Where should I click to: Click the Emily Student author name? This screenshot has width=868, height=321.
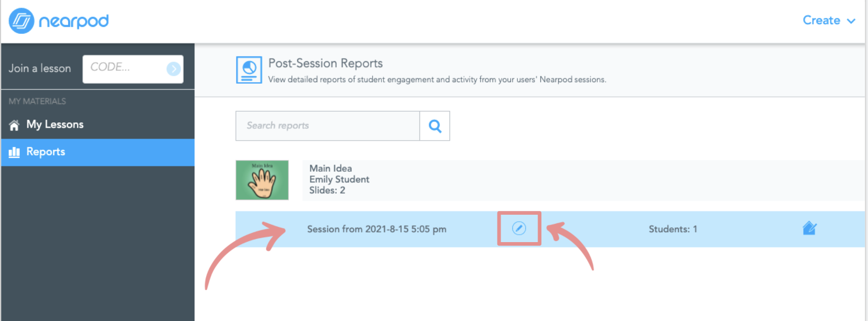click(339, 179)
